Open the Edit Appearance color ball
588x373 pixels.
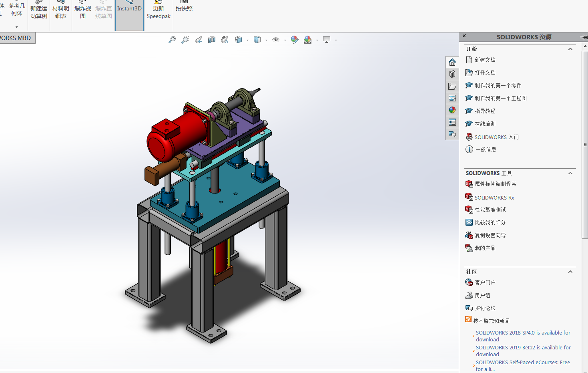[x=295, y=40]
